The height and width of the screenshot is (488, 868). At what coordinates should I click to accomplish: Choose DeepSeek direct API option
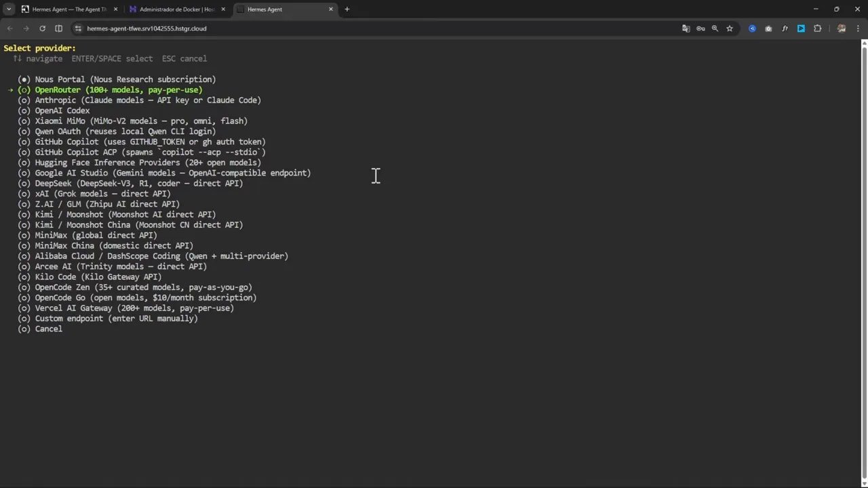(x=130, y=184)
